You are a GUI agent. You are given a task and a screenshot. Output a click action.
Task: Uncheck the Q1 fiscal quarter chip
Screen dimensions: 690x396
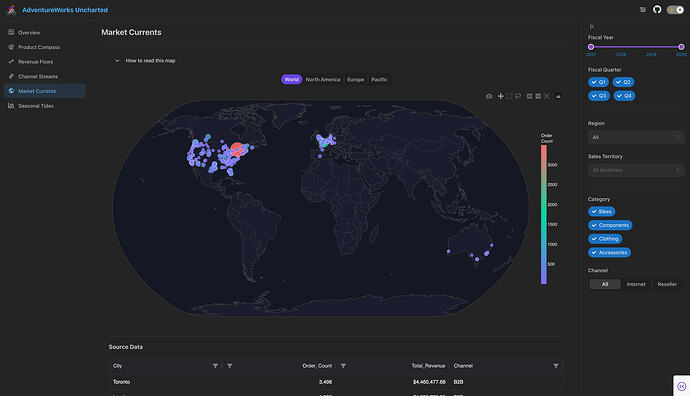598,82
